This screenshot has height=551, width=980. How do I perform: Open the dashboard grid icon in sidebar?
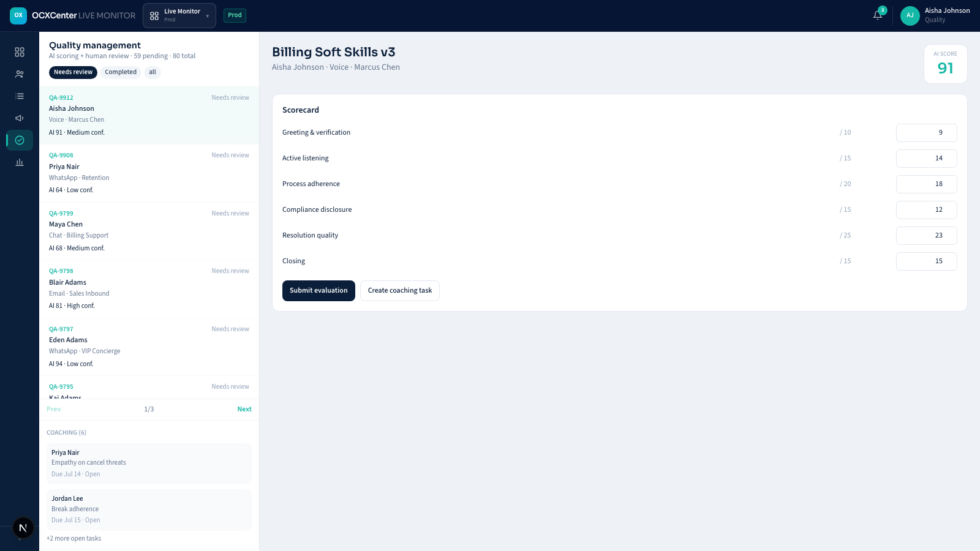coord(20,52)
